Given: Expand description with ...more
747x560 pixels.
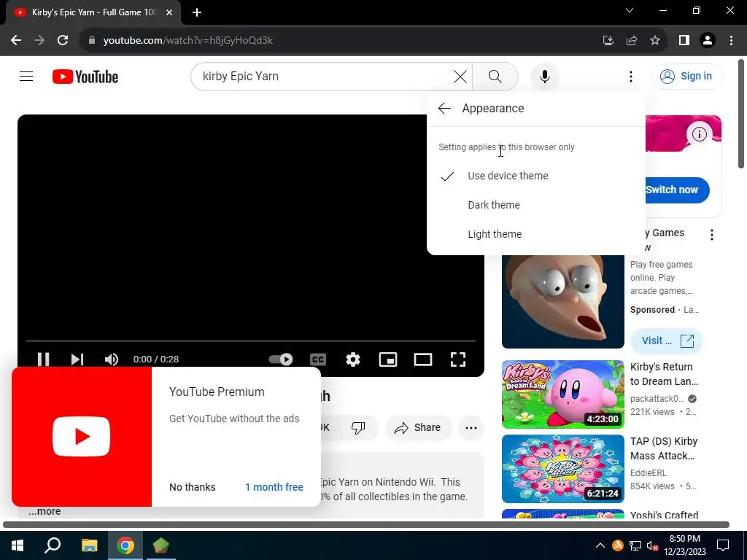Looking at the screenshot, I should pos(44,511).
